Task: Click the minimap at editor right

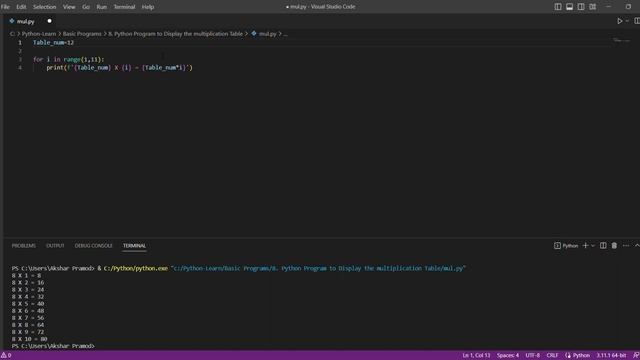Action: 621,40
